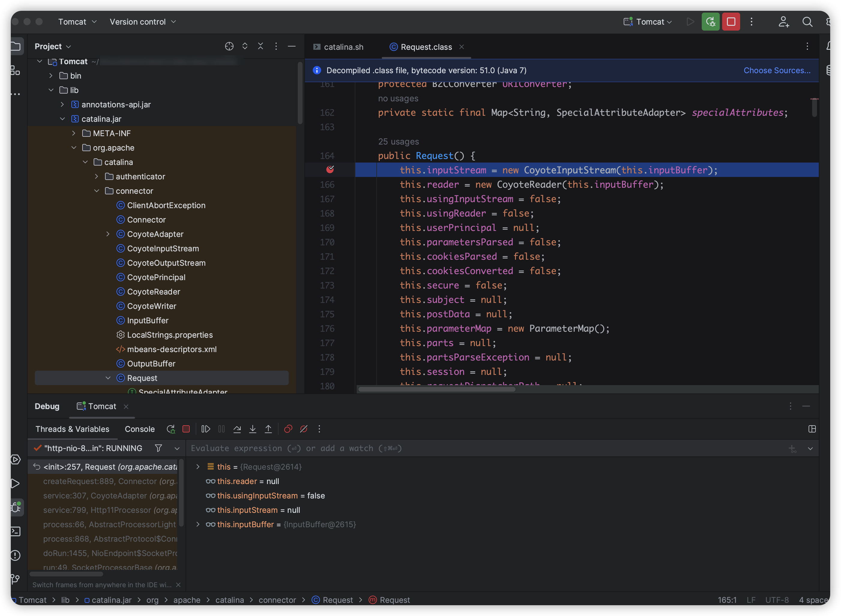Open the Project view selector dropdown

[53, 46]
